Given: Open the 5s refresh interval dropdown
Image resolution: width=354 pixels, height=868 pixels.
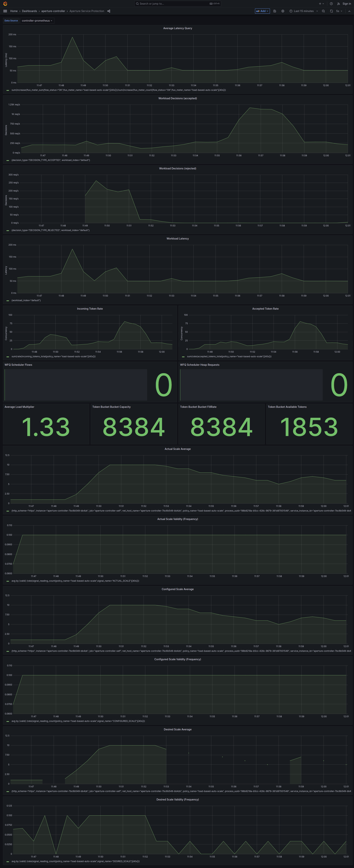Looking at the screenshot, I should pyautogui.click(x=339, y=11).
